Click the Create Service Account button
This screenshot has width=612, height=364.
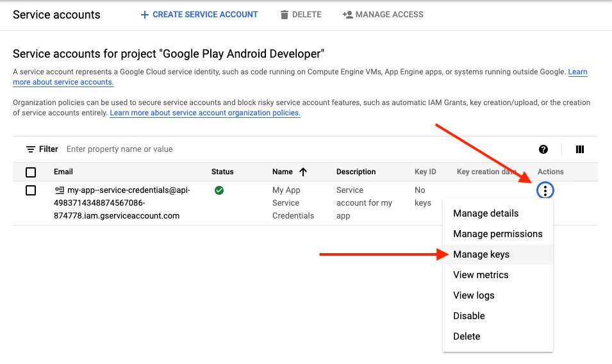(x=199, y=15)
